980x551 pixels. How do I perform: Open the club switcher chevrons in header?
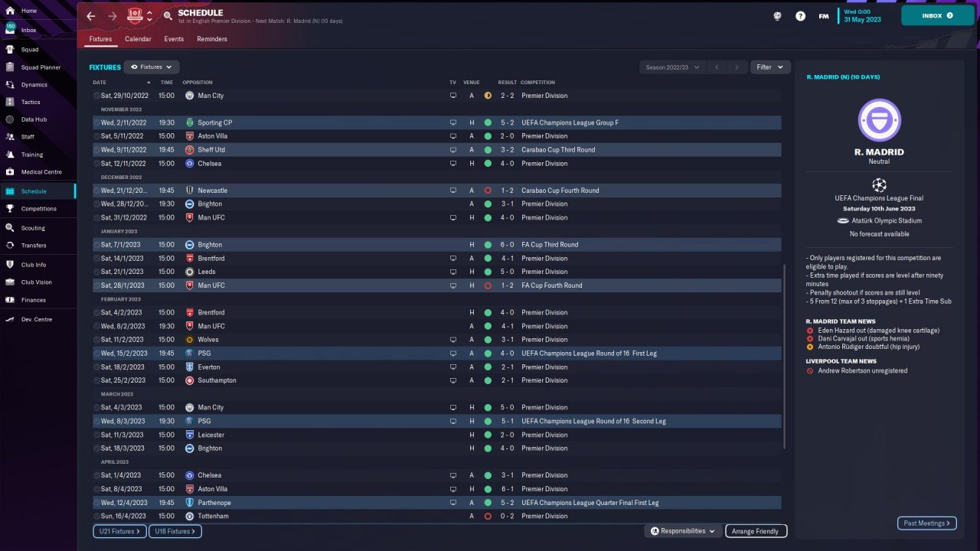pyautogui.click(x=149, y=15)
